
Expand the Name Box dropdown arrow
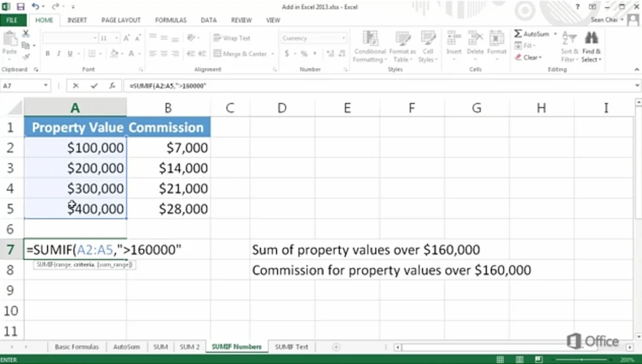[45, 85]
